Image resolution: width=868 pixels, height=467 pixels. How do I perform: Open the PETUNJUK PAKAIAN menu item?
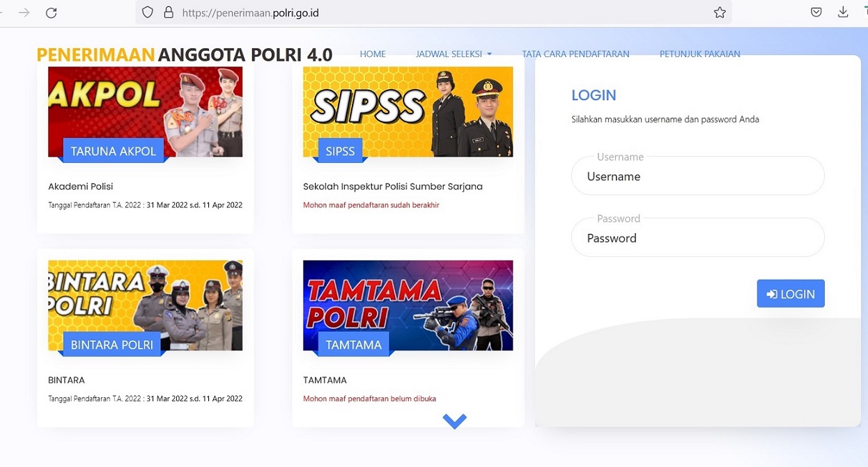point(699,54)
